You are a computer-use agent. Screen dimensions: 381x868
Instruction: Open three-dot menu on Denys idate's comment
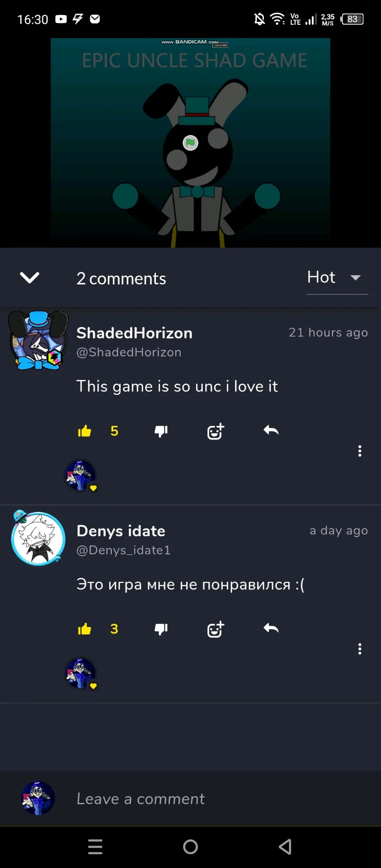tap(360, 649)
